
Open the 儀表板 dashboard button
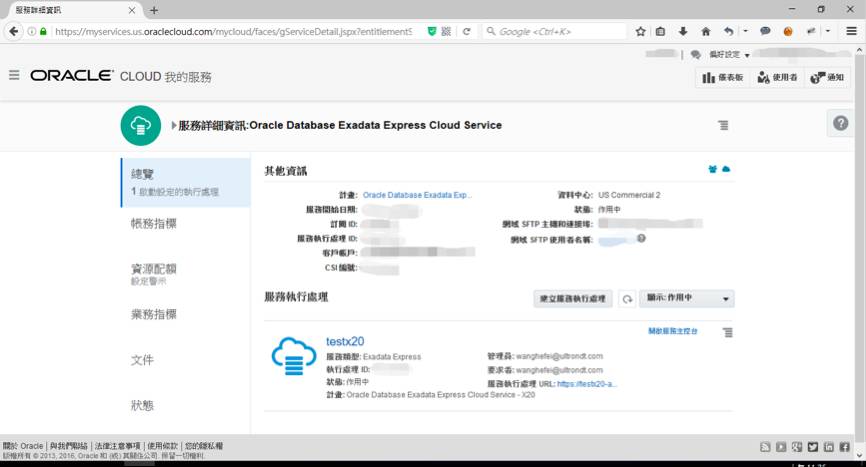pos(722,77)
